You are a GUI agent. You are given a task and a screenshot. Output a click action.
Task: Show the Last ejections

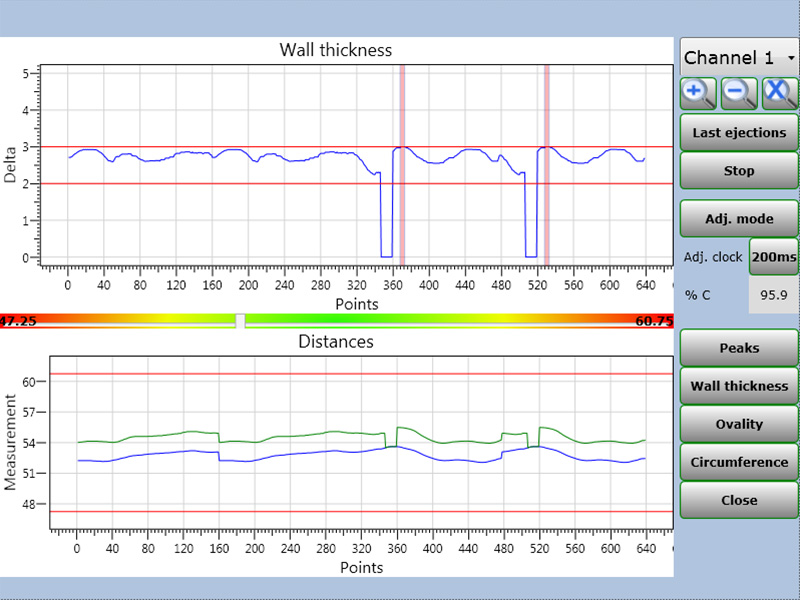[739, 133]
